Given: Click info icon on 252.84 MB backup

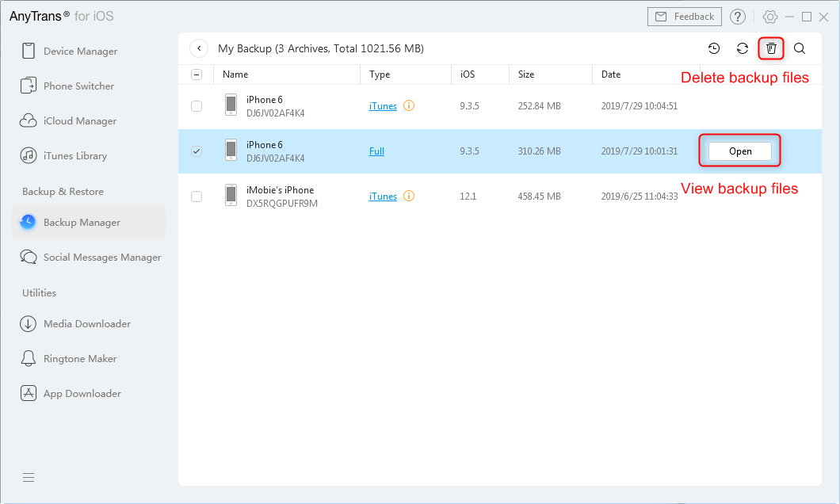Looking at the screenshot, I should [x=409, y=105].
